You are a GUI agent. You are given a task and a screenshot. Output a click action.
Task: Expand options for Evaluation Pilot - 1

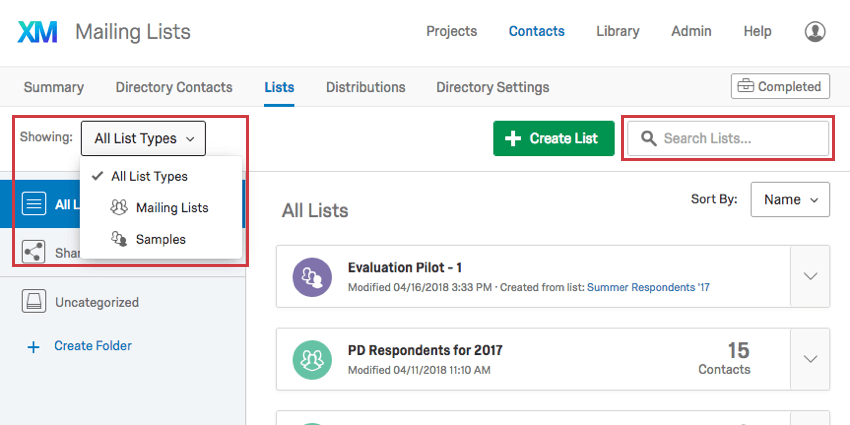pos(810,276)
